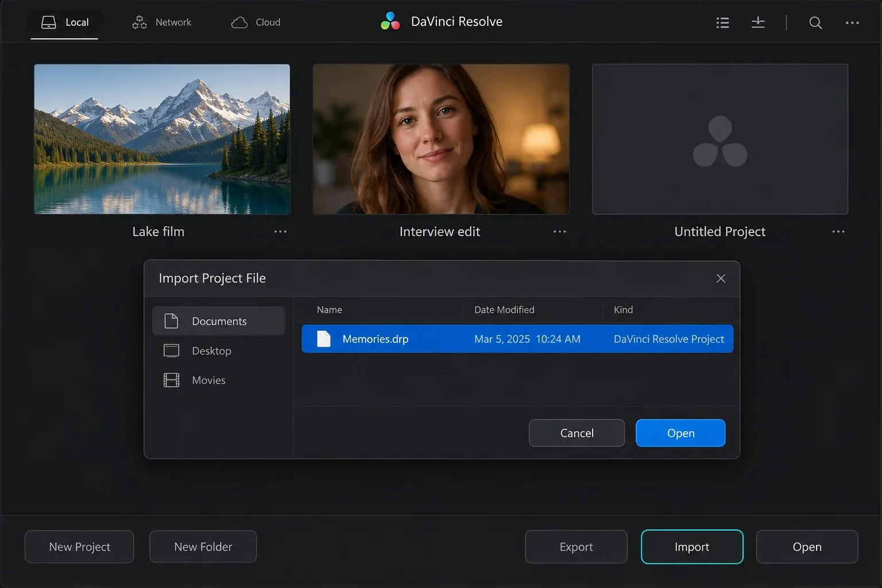This screenshot has height=588, width=882.
Task: Click the New Folder button
Action: tap(203, 547)
